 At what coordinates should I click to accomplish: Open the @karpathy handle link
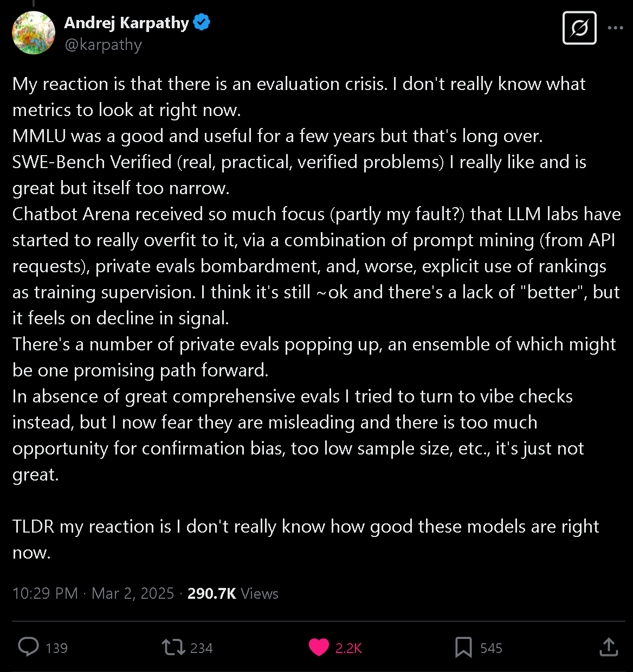[x=103, y=44]
